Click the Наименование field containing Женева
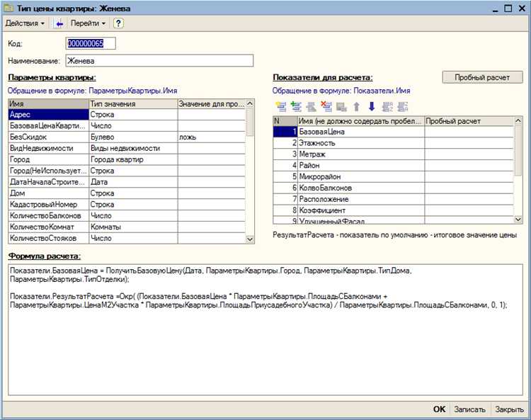 pyautogui.click(x=159, y=61)
